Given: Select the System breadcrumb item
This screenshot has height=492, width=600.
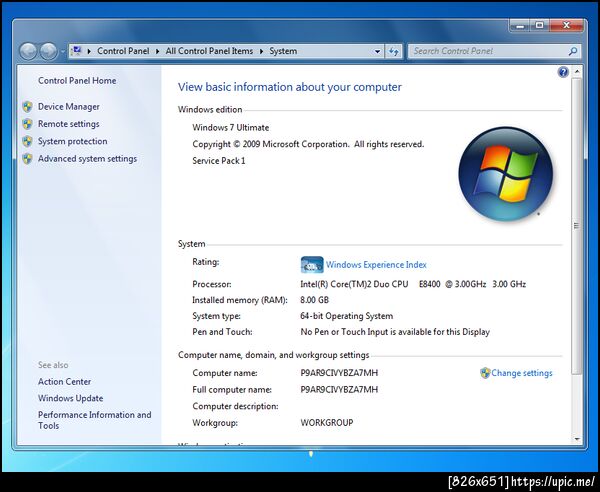Looking at the screenshot, I should (x=283, y=51).
